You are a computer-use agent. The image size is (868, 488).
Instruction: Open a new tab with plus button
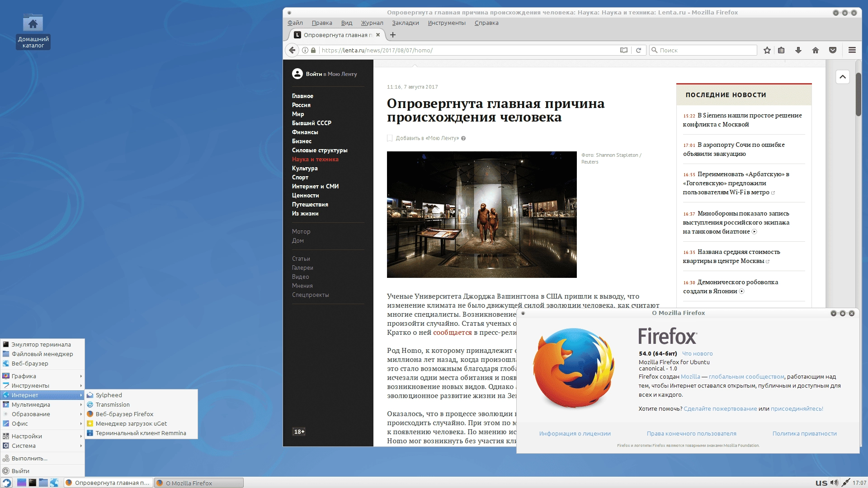pyautogui.click(x=393, y=35)
